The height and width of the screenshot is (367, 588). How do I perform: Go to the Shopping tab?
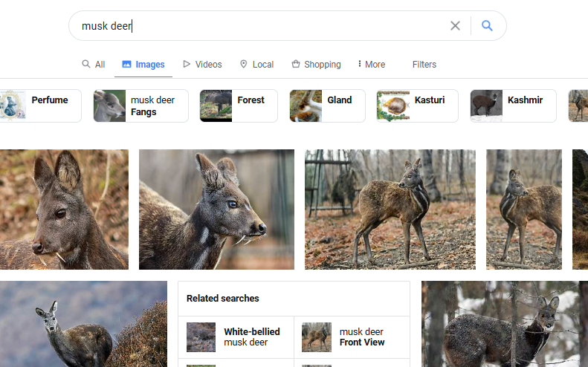[316, 65]
